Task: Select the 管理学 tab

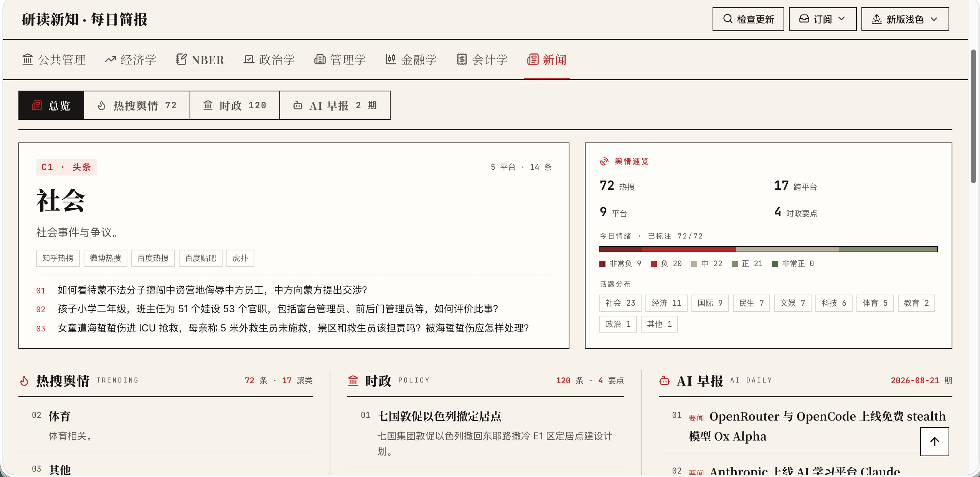Action: pos(340,60)
